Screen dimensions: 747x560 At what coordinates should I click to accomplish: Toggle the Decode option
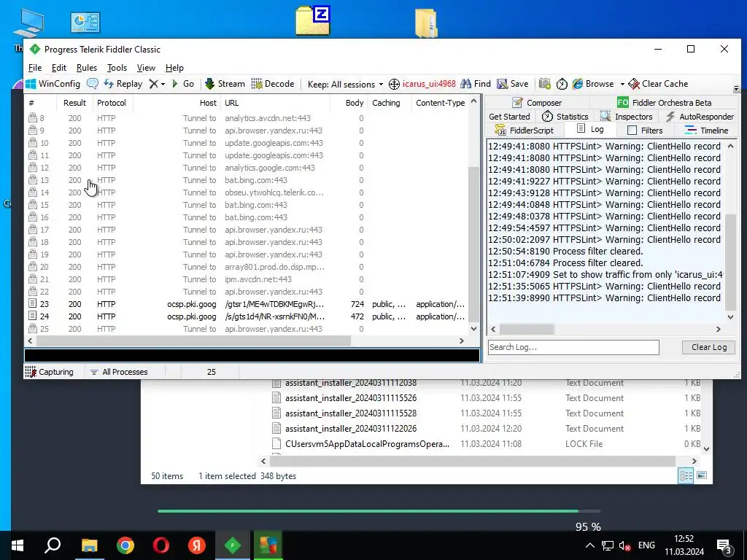coord(273,84)
